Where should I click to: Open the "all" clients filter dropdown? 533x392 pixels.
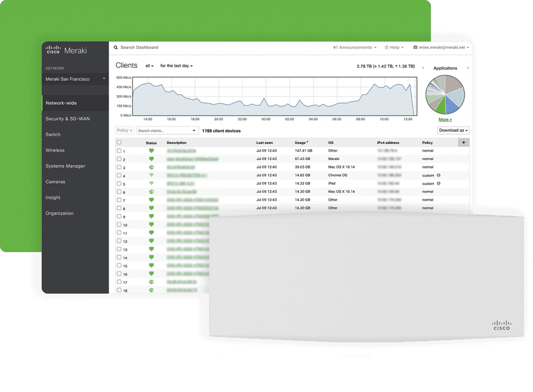pos(149,66)
